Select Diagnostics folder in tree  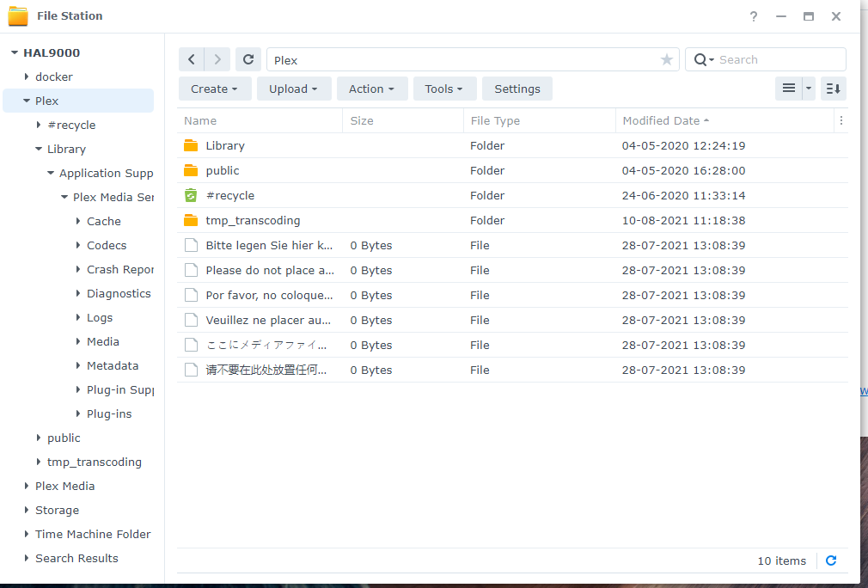coord(119,293)
